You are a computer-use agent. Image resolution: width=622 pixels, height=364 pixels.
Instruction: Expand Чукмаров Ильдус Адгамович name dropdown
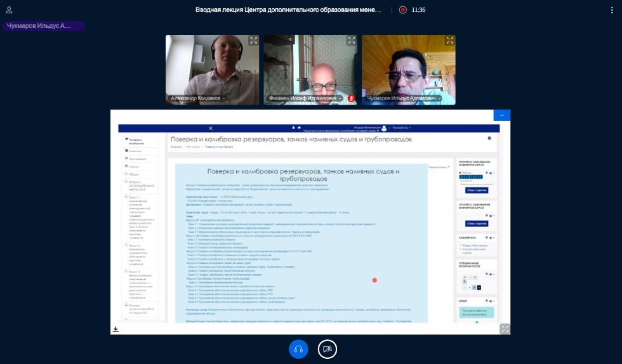coord(439,99)
